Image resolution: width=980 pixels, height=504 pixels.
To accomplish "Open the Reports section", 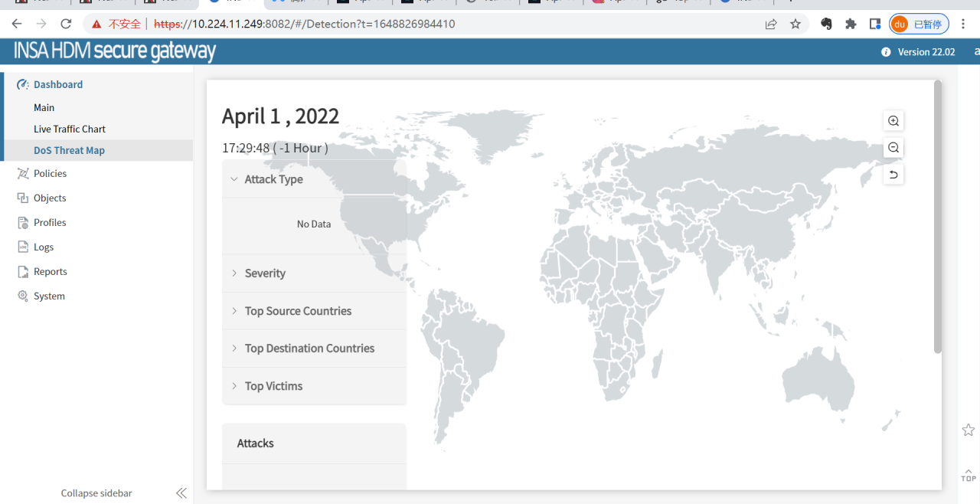I will 50,272.
